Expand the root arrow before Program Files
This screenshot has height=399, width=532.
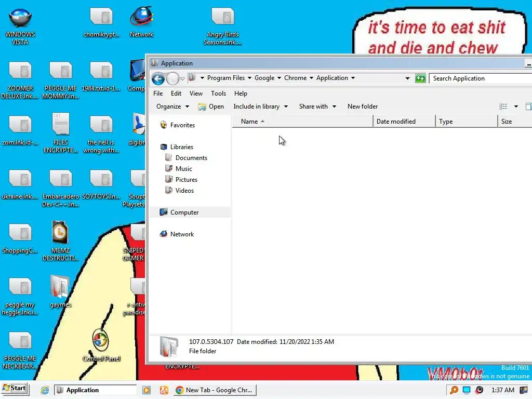pyautogui.click(x=202, y=78)
